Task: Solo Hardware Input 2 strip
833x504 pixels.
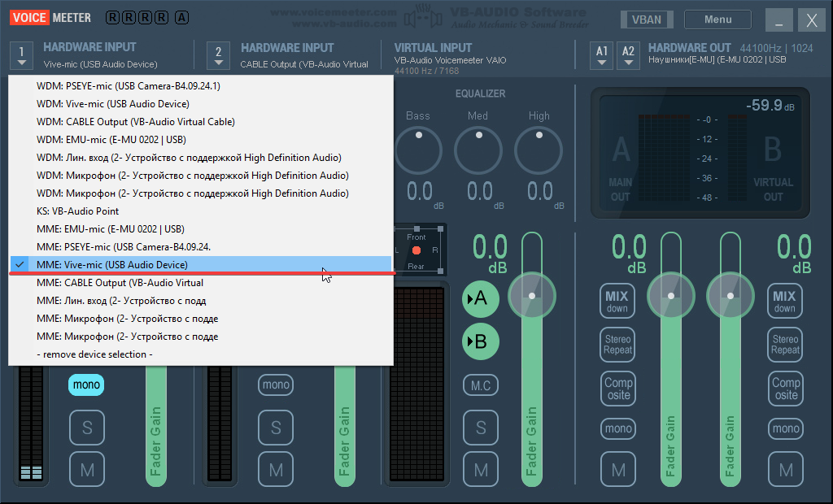Action: click(x=276, y=428)
